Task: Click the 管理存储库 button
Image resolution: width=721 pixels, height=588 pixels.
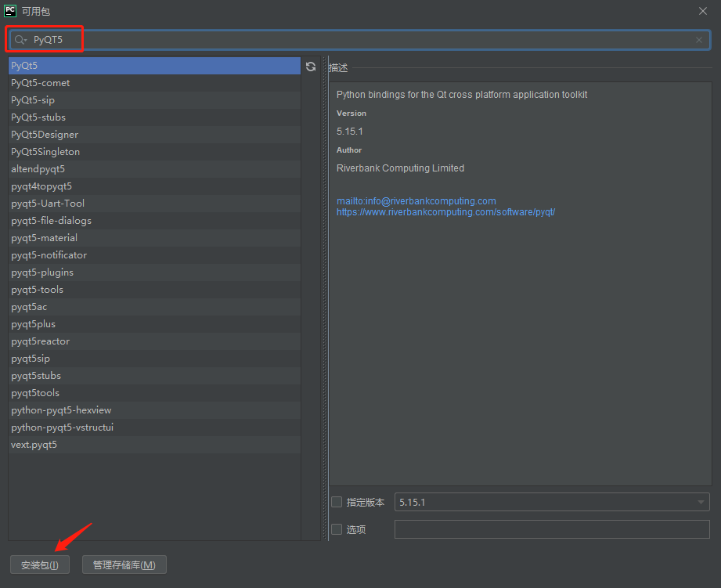Action: coord(124,564)
